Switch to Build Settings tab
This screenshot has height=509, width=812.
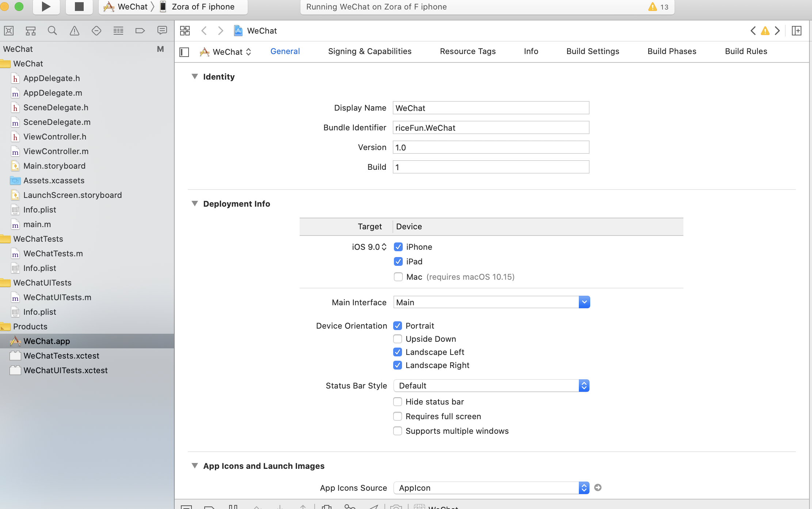[x=592, y=51]
